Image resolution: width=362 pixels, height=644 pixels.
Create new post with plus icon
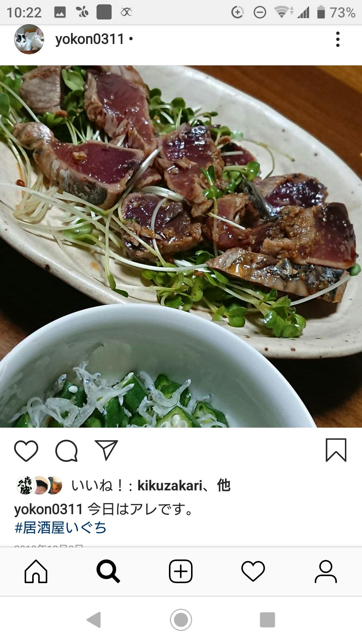[181, 571]
